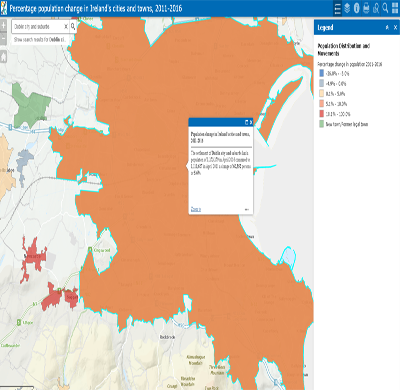Image resolution: width=400 pixels, height=390 pixels.
Task: Open the About info icon
Action: pyautogui.click(x=357, y=8)
